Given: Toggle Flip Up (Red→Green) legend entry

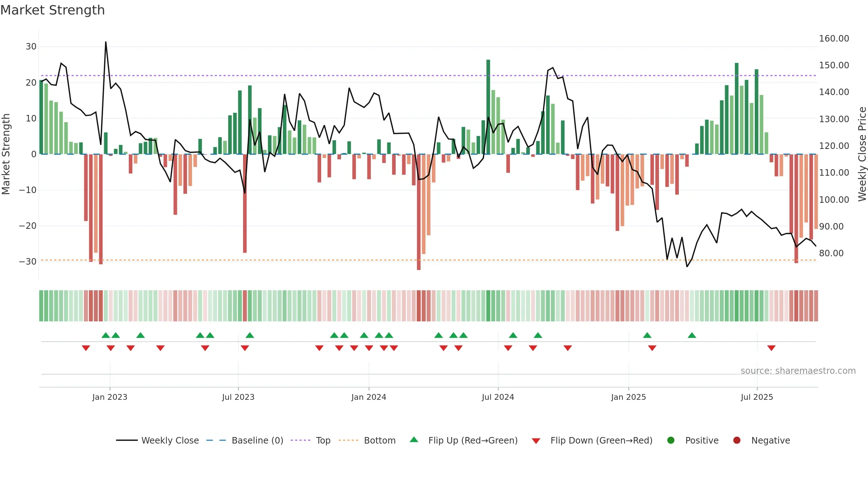Looking at the screenshot, I should point(464,440).
